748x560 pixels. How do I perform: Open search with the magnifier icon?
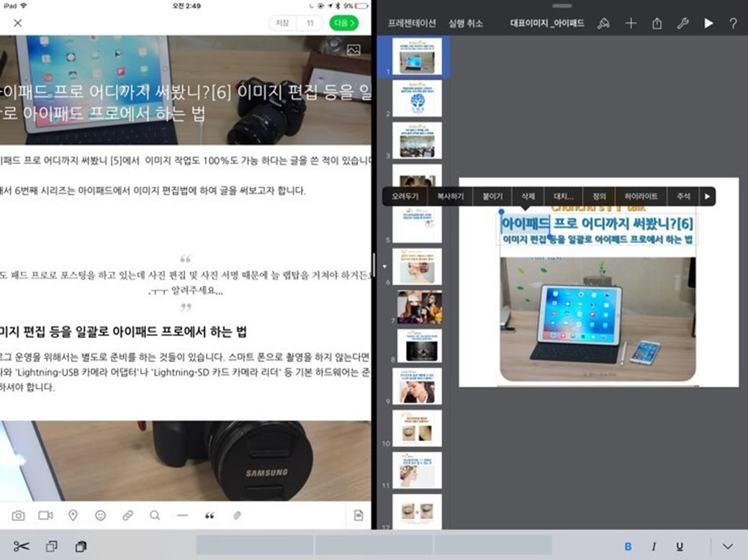[155, 515]
